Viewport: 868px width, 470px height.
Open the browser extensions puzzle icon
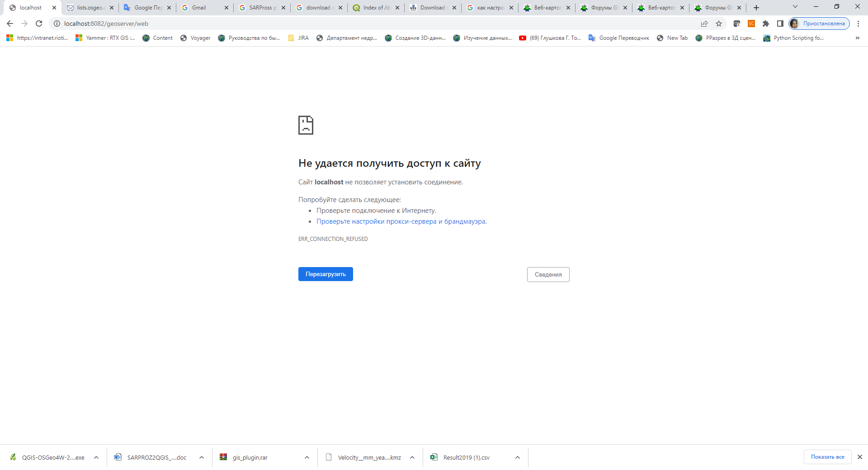click(766, 23)
